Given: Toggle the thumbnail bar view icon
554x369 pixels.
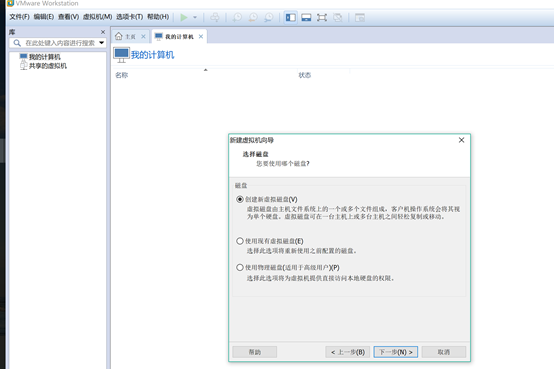Looking at the screenshot, I should [306, 17].
